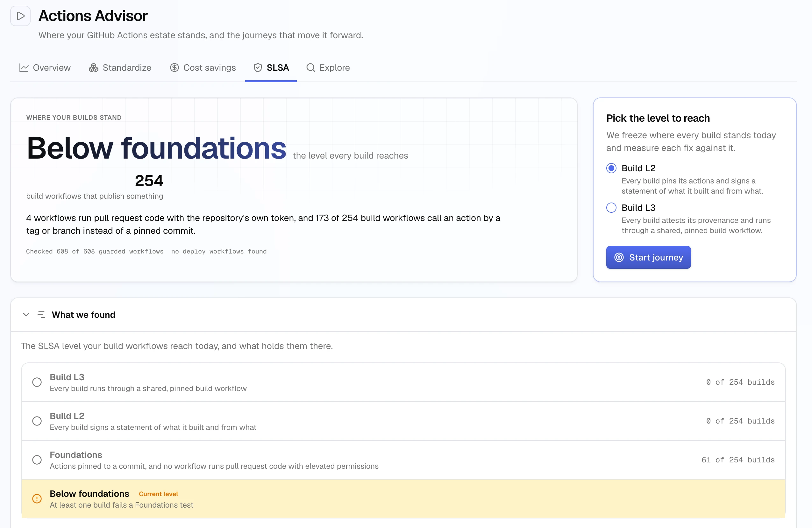Select the Build L3 radio option
The width and height of the screenshot is (812, 528).
[x=611, y=208]
